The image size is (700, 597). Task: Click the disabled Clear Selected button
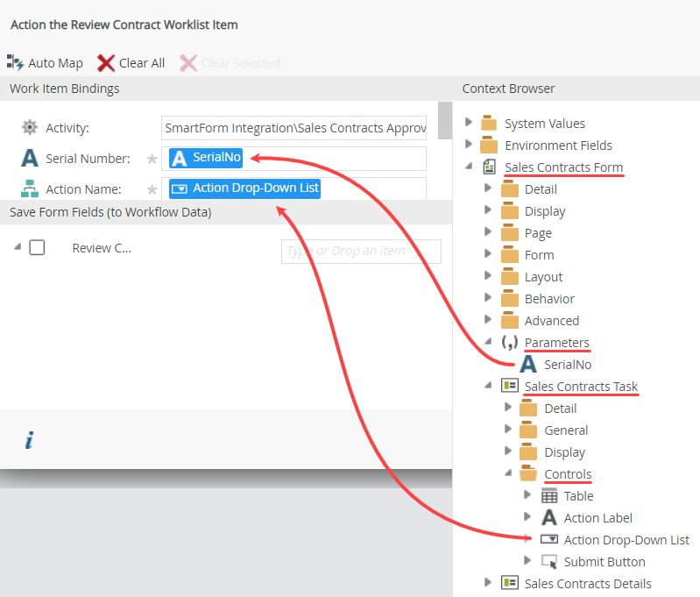(230, 63)
